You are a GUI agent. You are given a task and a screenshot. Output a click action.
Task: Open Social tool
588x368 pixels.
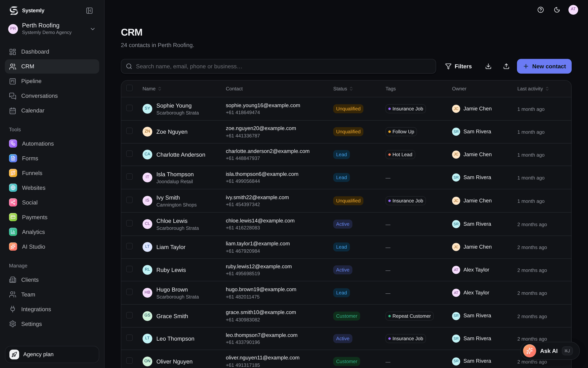pyautogui.click(x=52, y=202)
